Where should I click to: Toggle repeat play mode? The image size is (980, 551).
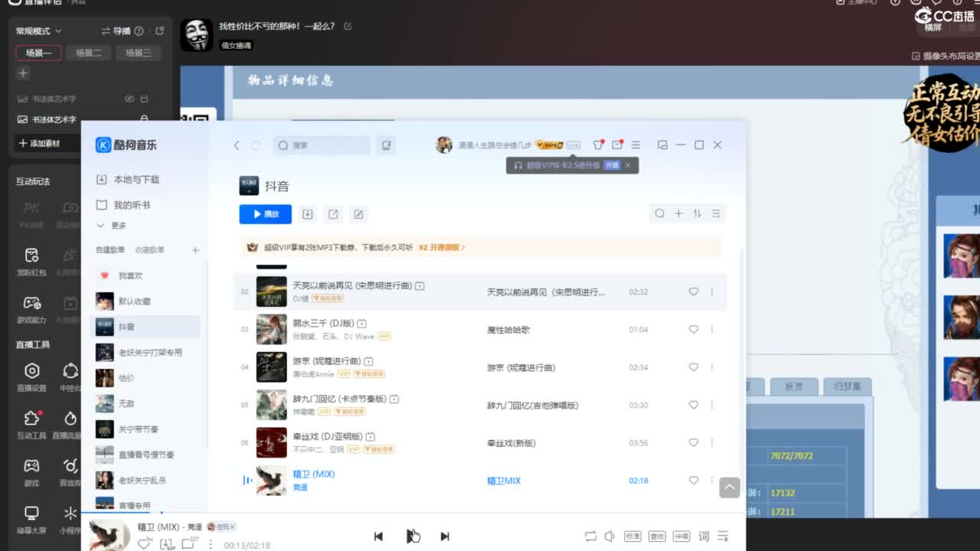click(x=590, y=536)
